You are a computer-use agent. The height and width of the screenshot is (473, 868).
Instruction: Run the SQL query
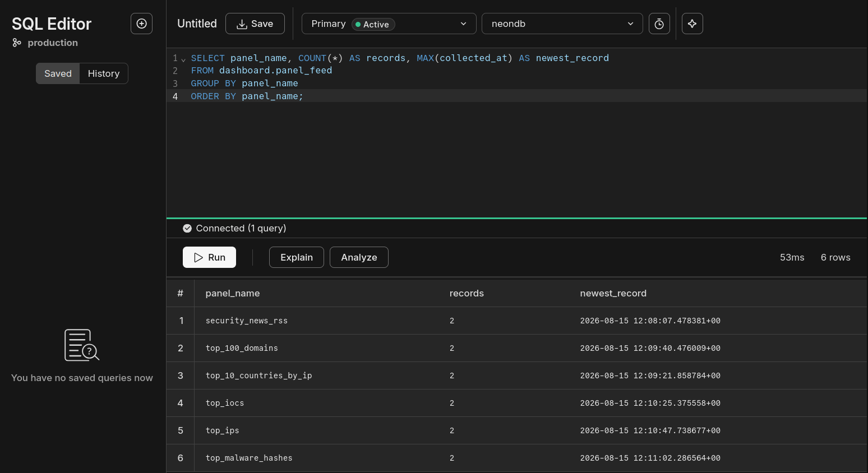pyautogui.click(x=209, y=257)
